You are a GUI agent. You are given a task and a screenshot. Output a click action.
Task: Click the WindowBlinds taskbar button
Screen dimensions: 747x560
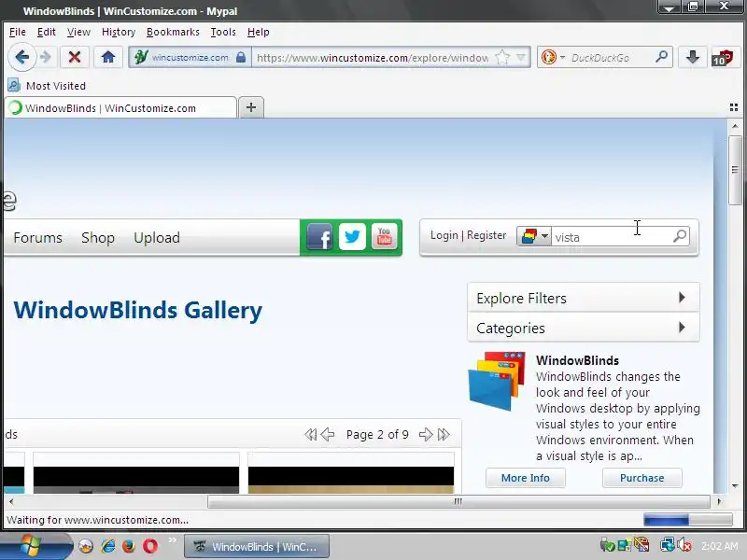pyautogui.click(x=257, y=547)
